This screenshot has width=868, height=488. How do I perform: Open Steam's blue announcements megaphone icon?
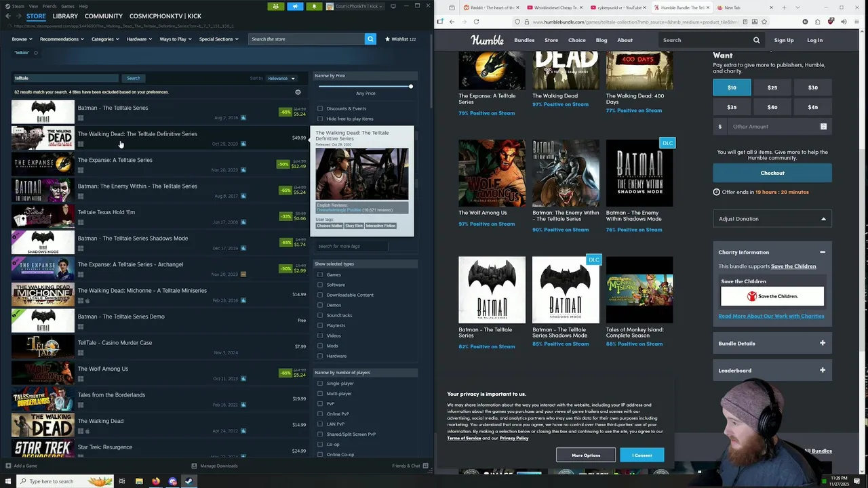coord(295,6)
